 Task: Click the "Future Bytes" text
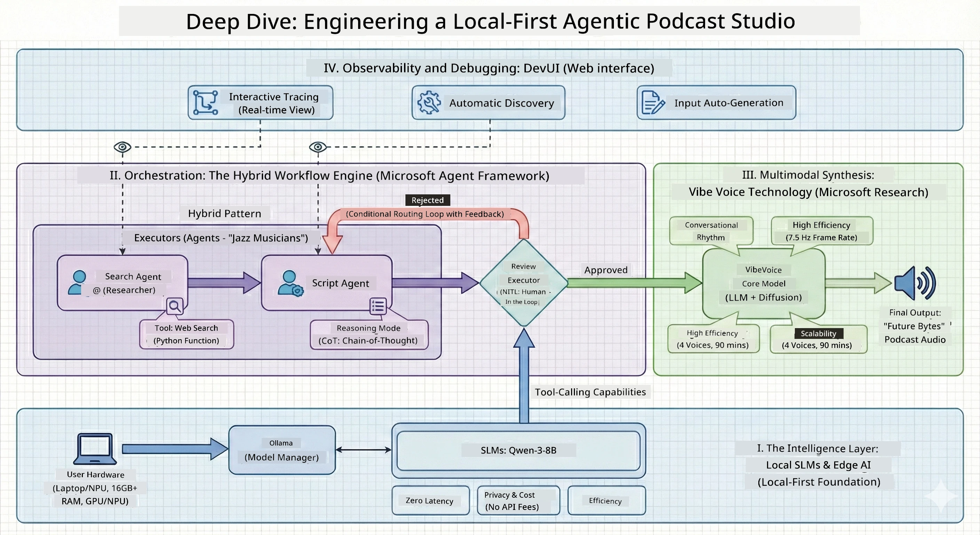click(x=914, y=326)
